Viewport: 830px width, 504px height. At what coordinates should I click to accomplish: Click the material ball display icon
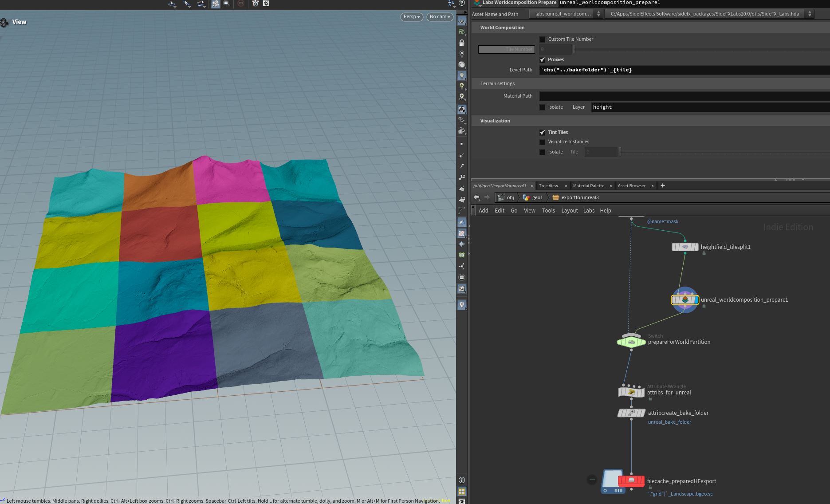point(462,64)
